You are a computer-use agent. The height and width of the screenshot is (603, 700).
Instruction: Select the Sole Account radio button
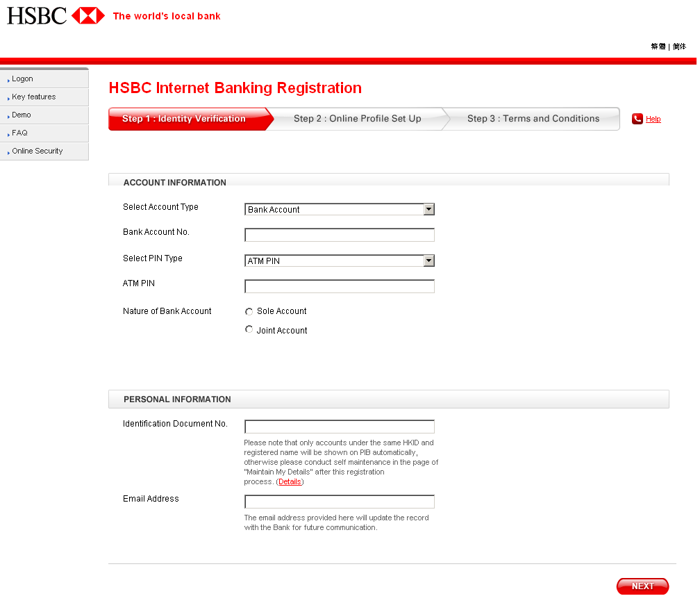pyautogui.click(x=249, y=311)
